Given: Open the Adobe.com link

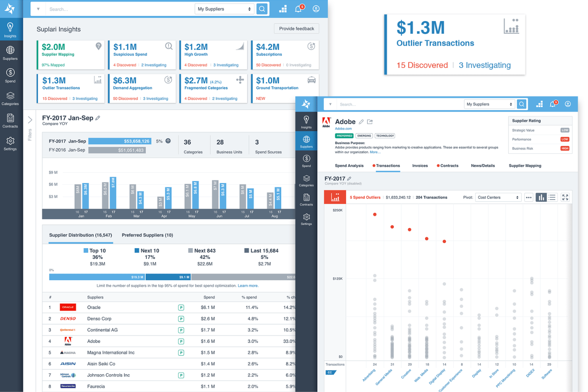Looking at the screenshot, I should tap(343, 129).
